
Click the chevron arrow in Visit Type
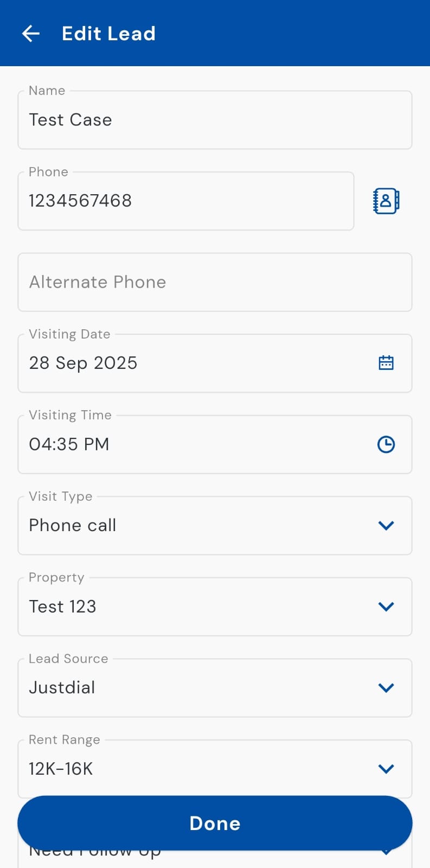pos(386,525)
